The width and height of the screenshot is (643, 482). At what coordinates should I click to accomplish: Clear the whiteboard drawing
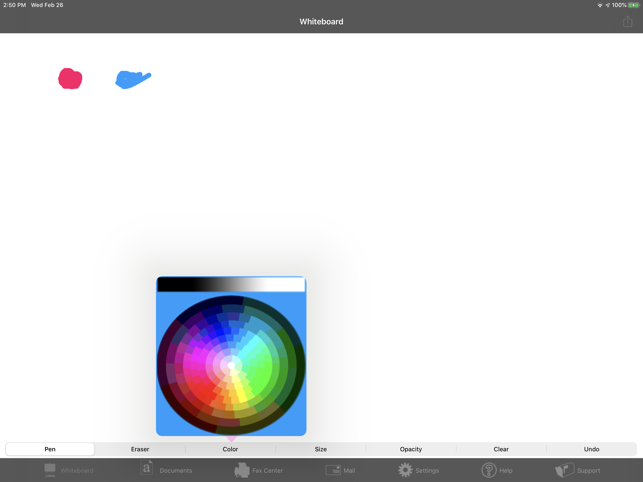pyautogui.click(x=501, y=449)
